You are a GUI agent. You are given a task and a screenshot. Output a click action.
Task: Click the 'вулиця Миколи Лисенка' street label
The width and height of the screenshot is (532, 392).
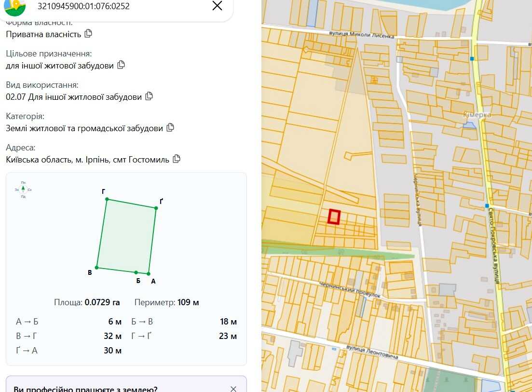point(362,35)
